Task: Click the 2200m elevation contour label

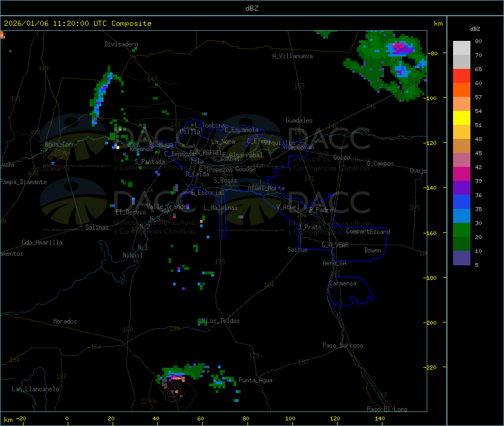Action: click(x=149, y=401)
